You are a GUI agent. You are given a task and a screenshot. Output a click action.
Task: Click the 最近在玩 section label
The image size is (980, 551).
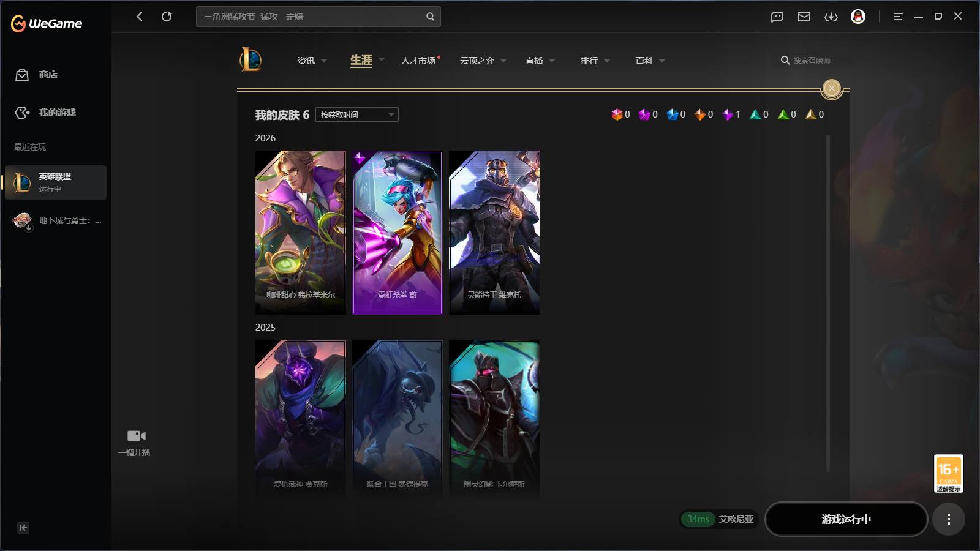[30, 147]
